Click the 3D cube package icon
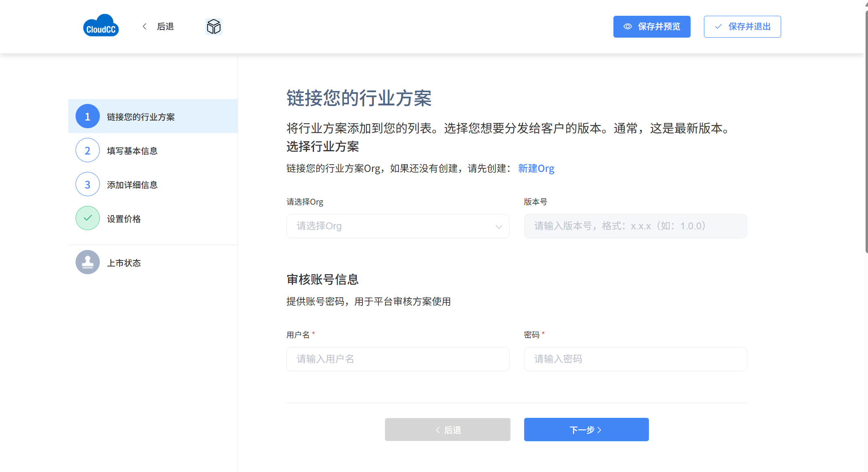 pos(213,27)
